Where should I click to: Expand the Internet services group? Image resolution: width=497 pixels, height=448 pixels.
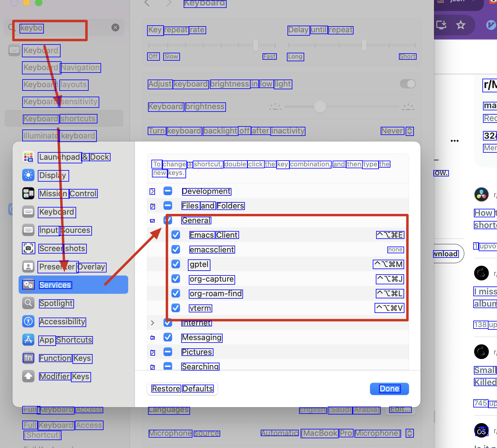coord(153,323)
